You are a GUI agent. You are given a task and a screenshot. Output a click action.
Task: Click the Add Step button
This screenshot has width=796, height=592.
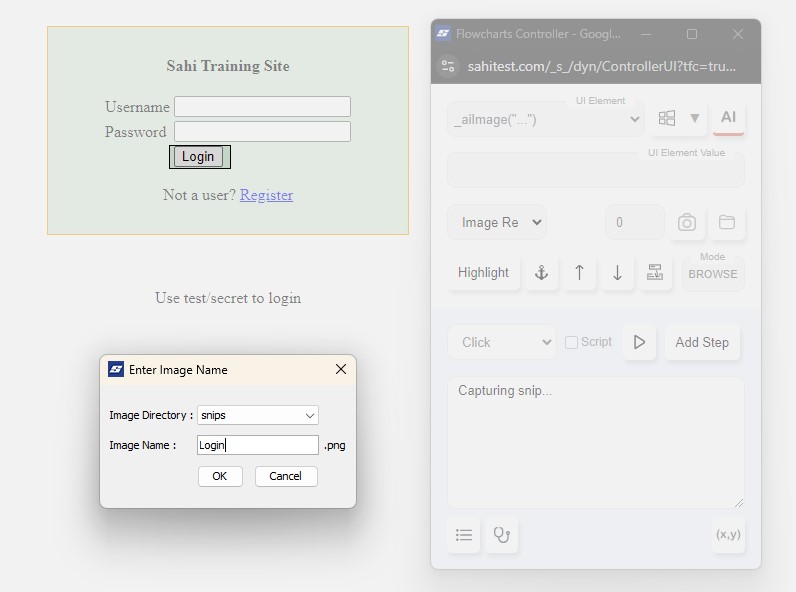[702, 342]
